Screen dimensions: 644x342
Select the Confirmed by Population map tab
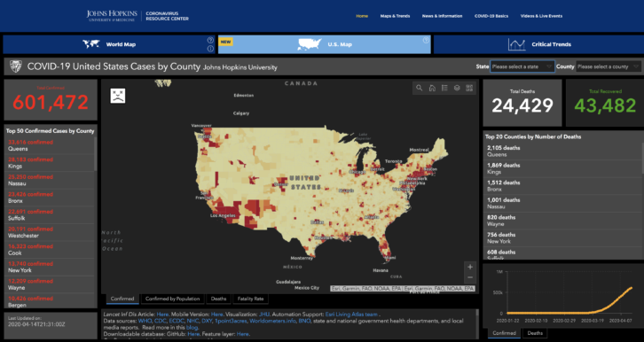[x=172, y=299]
